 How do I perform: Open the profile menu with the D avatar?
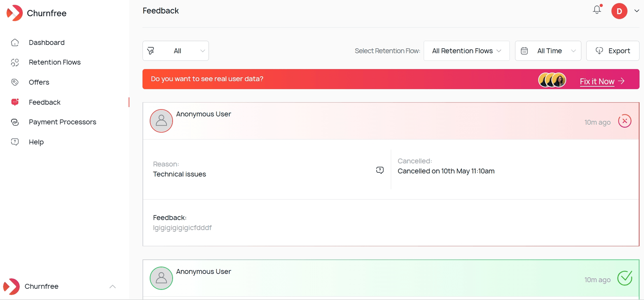(619, 11)
